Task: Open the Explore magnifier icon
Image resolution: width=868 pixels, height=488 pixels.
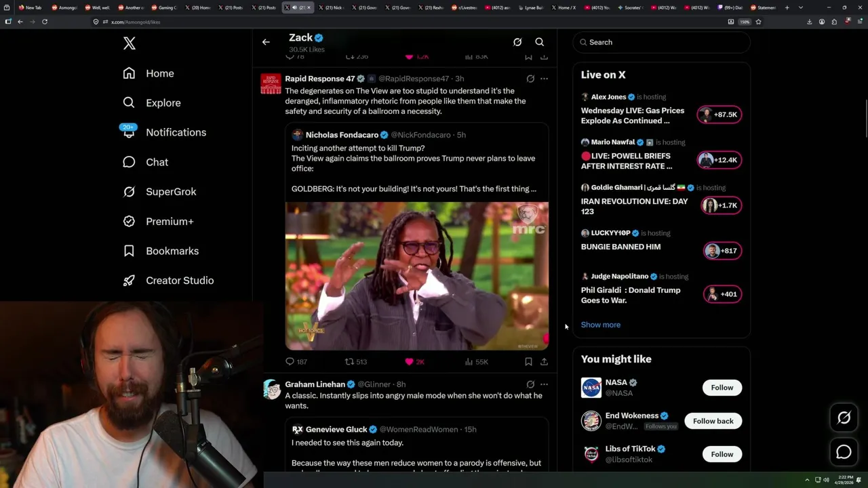Action: click(x=129, y=102)
